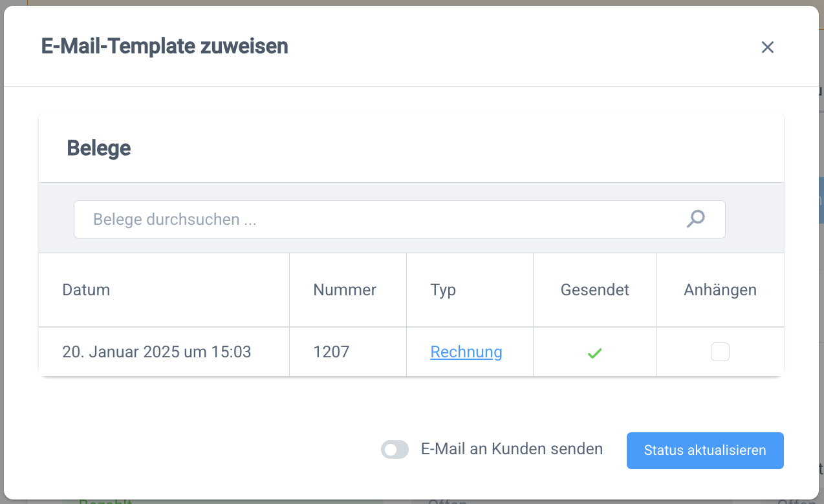This screenshot has width=824, height=504.
Task: Click the invoice number 1207 cell
Action: pyautogui.click(x=331, y=352)
